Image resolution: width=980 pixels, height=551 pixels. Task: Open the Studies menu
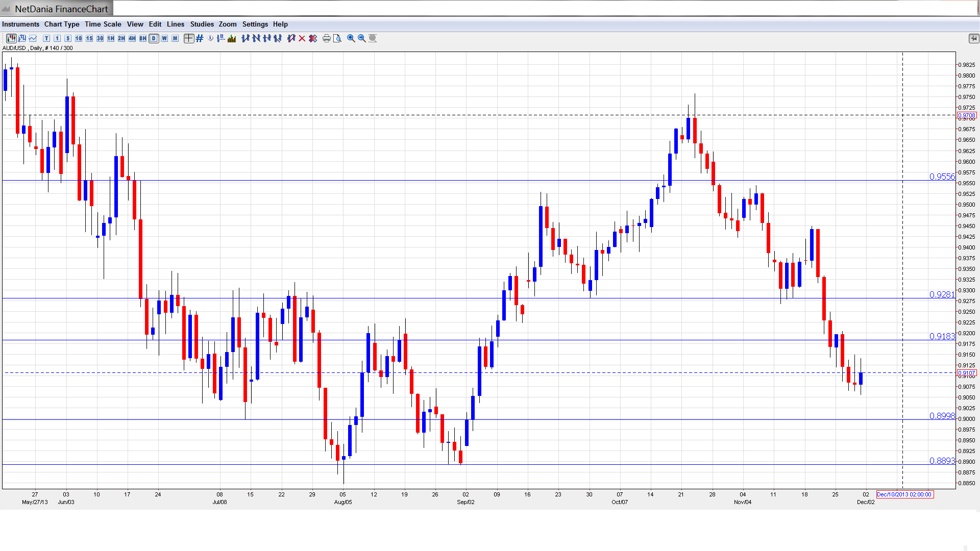pyautogui.click(x=202, y=24)
